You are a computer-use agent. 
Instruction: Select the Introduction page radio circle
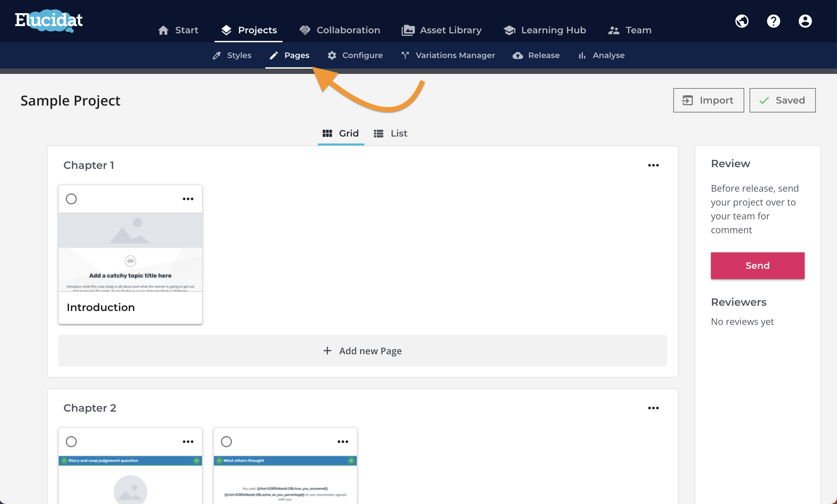tap(71, 199)
